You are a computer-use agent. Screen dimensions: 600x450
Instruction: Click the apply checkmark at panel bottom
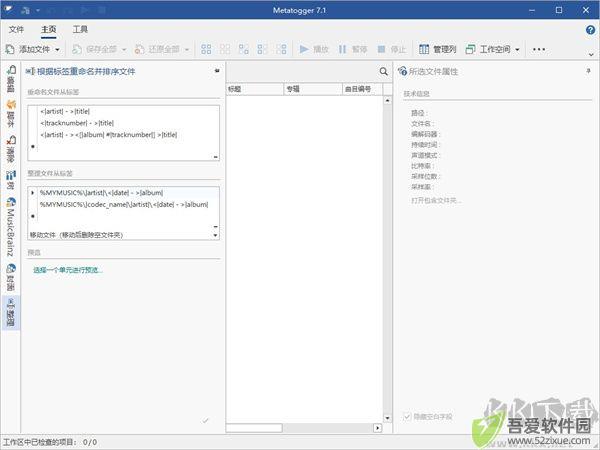(205, 421)
